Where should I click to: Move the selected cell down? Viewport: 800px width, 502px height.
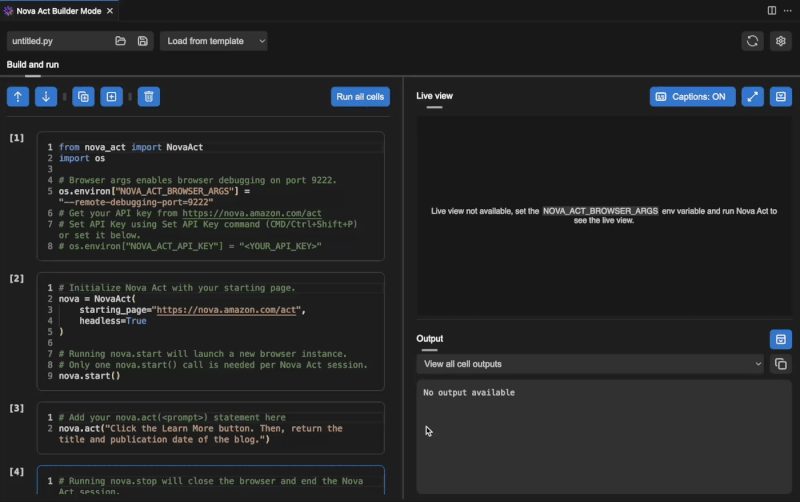pos(46,97)
